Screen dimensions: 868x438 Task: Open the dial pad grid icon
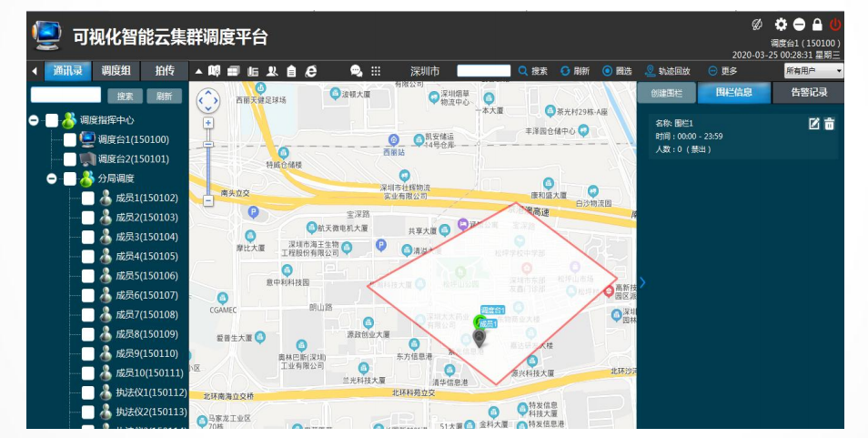pos(376,71)
